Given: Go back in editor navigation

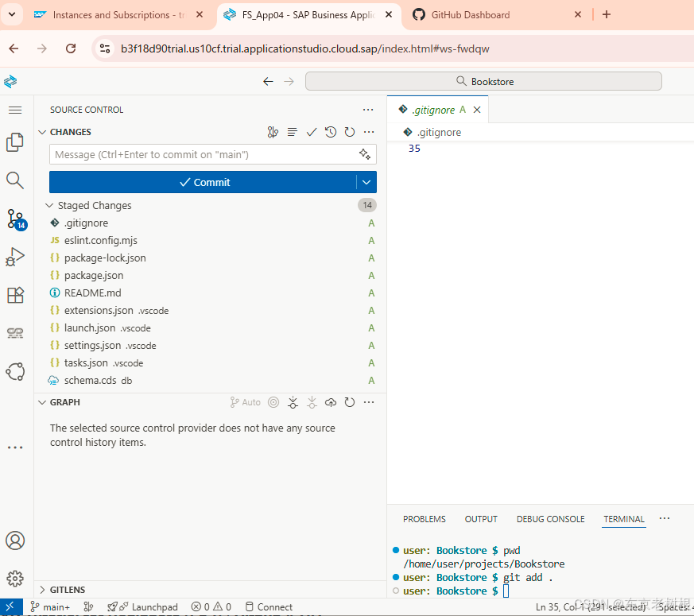Looking at the screenshot, I should click(268, 81).
